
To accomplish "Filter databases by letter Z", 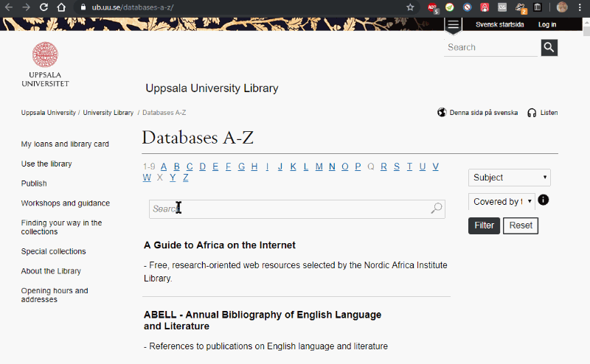I will tap(186, 178).
